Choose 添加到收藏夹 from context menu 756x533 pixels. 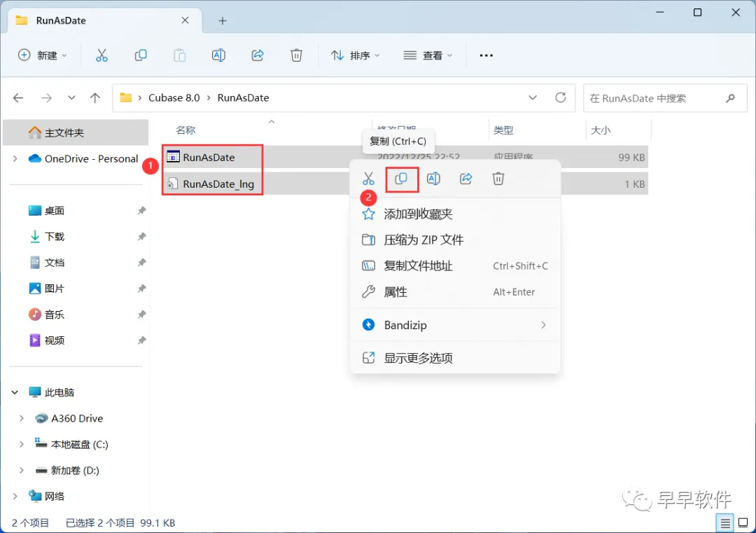click(x=456, y=214)
